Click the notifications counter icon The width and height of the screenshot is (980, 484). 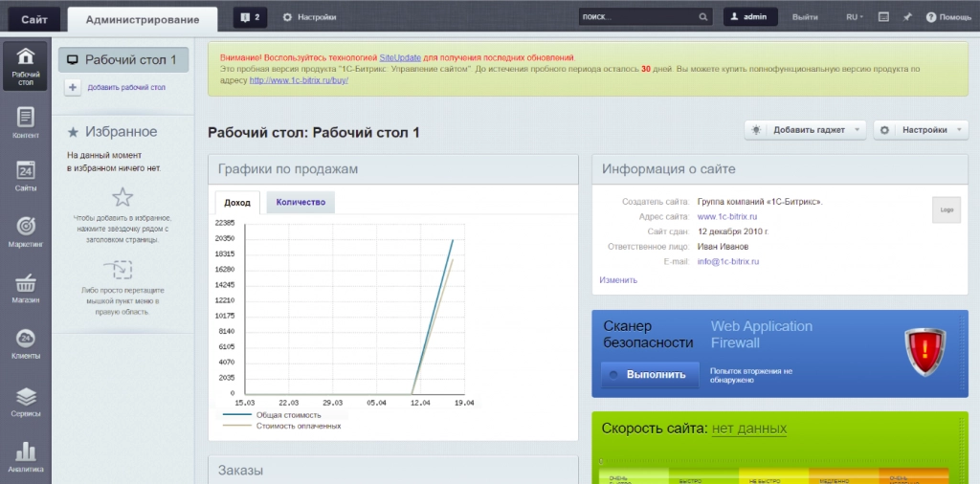click(x=250, y=17)
